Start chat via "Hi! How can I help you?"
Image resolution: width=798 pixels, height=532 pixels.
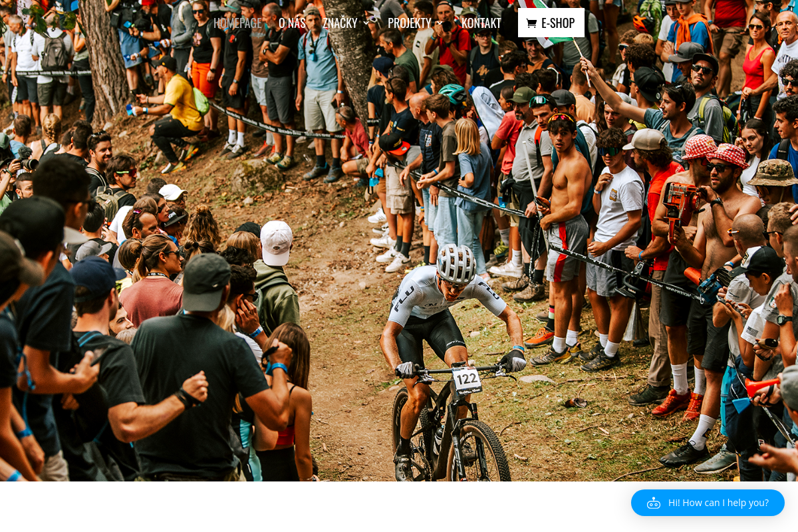(x=708, y=503)
